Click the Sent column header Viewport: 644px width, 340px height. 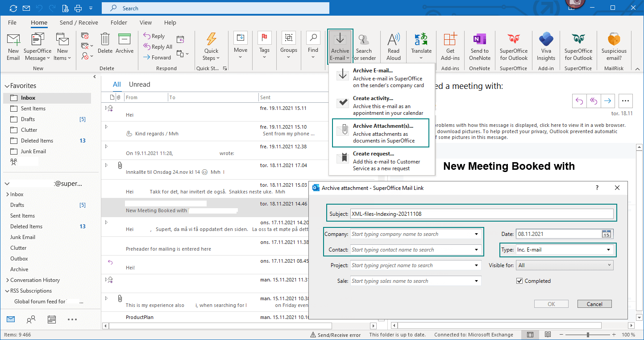266,97
